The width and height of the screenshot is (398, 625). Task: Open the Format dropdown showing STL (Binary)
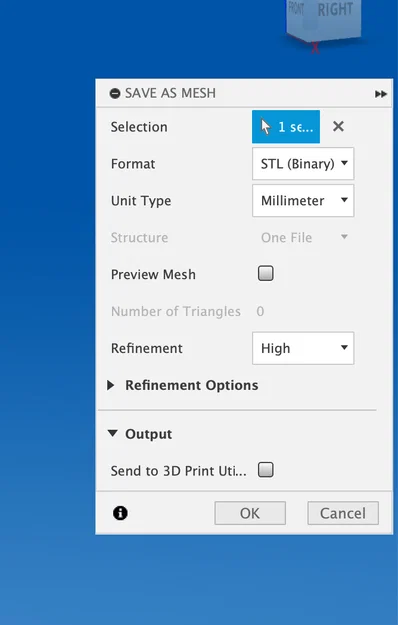click(303, 164)
